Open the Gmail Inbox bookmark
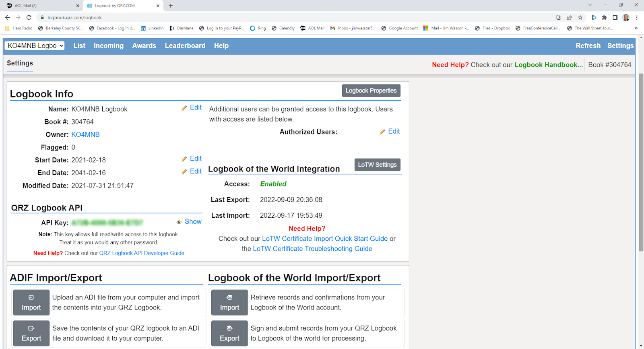The width and height of the screenshot is (644, 349). click(x=353, y=28)
